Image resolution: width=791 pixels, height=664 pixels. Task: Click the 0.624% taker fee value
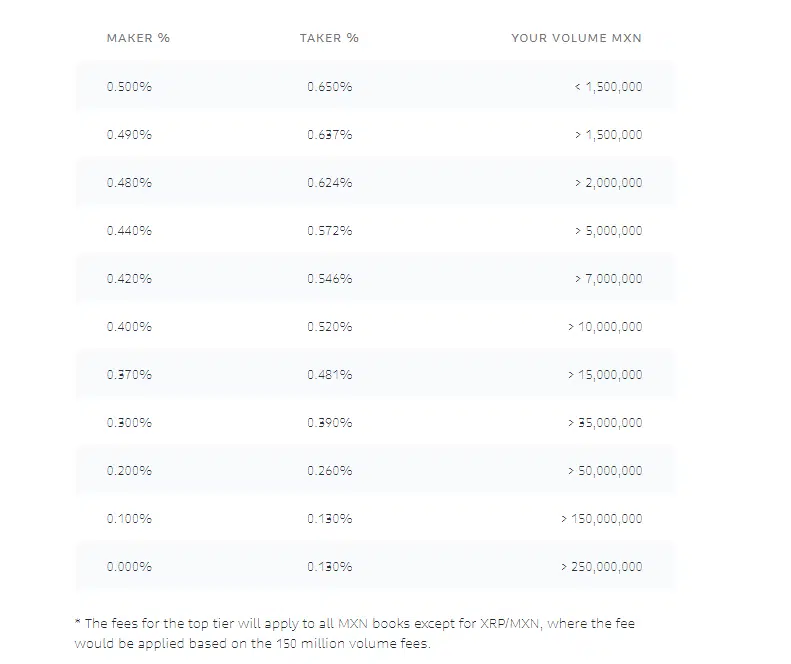[329, 183]
